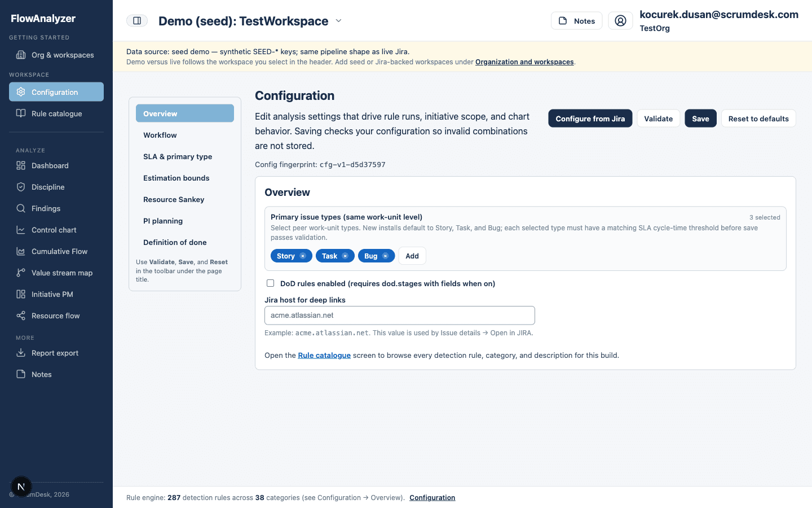Enable the DoD rules enabled checkbox
The image size is (812, 508).
pyautogui.click(x=271, y=283)
